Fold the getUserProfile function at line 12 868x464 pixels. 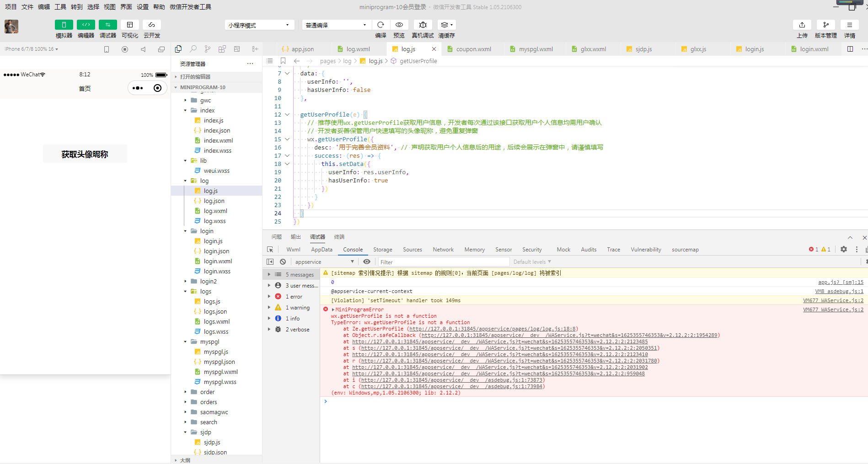[287, 115]
